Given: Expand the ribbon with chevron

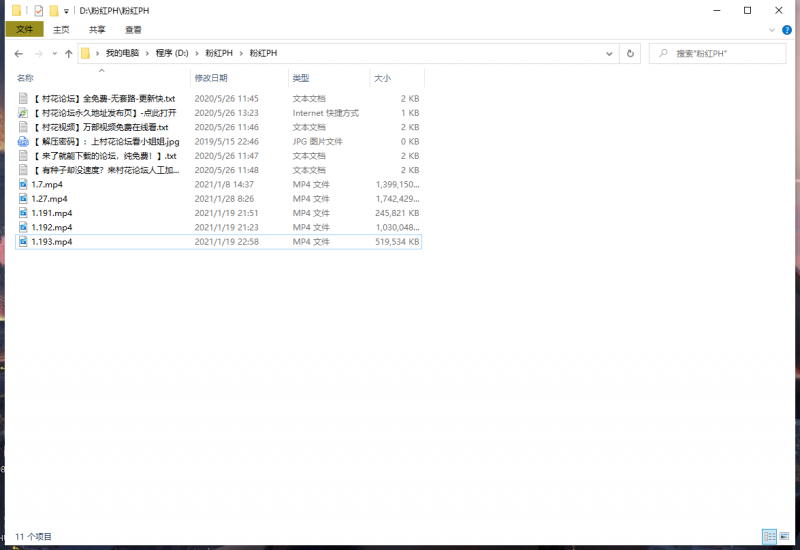Looking at the screenshot, I should tap(772, 30).
